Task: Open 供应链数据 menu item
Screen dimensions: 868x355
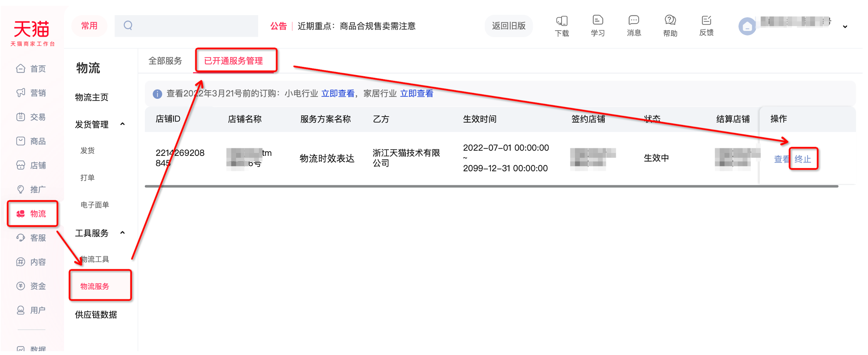Action: (x=96, y=314)
